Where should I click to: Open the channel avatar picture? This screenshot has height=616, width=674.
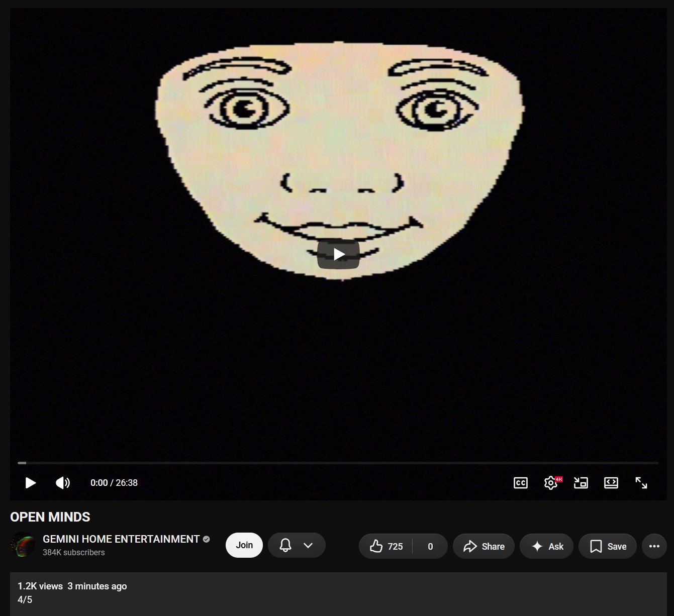tap(23, 545)
